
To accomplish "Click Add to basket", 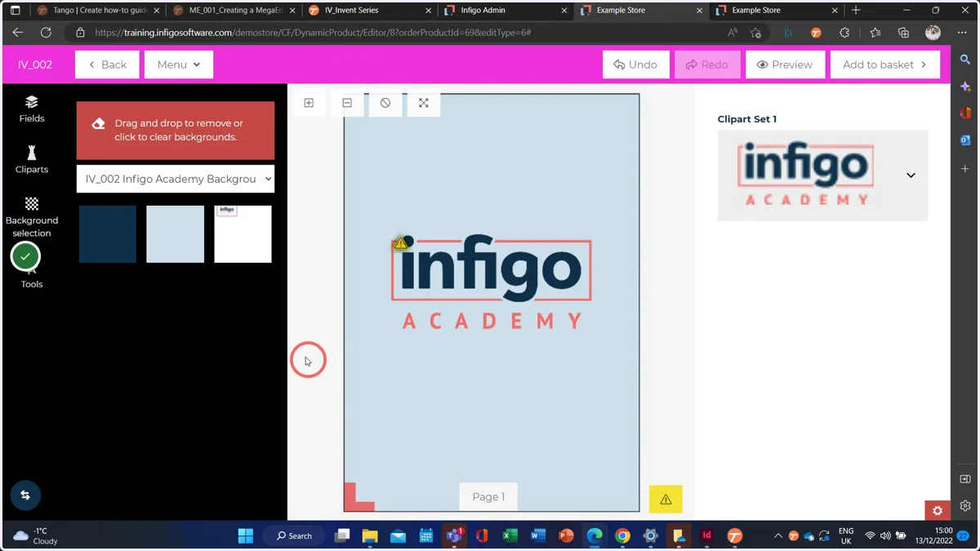I will coord(885,64).
